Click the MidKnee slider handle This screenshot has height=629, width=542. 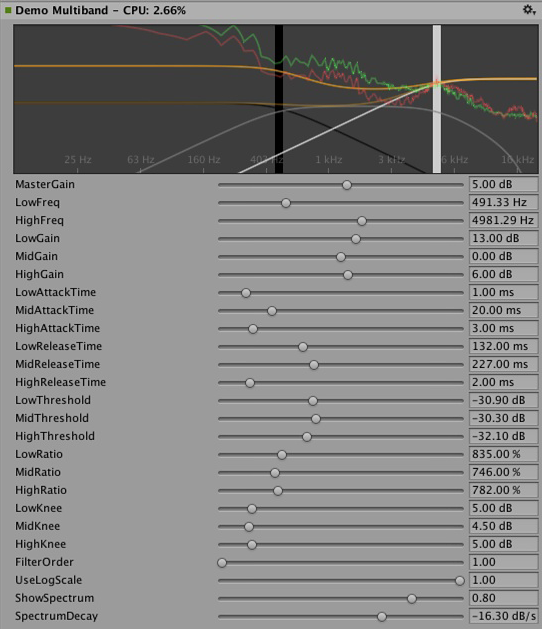tap(249, 527)
